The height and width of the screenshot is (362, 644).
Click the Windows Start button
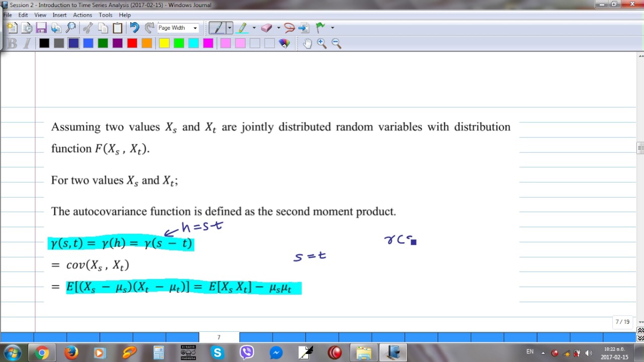pos(12,353)
